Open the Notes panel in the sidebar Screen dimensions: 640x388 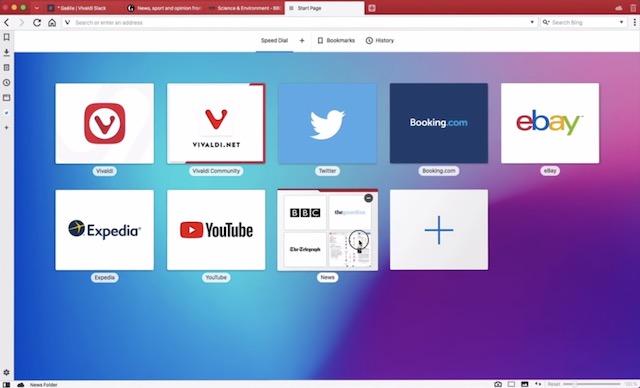tap(7, 67)
